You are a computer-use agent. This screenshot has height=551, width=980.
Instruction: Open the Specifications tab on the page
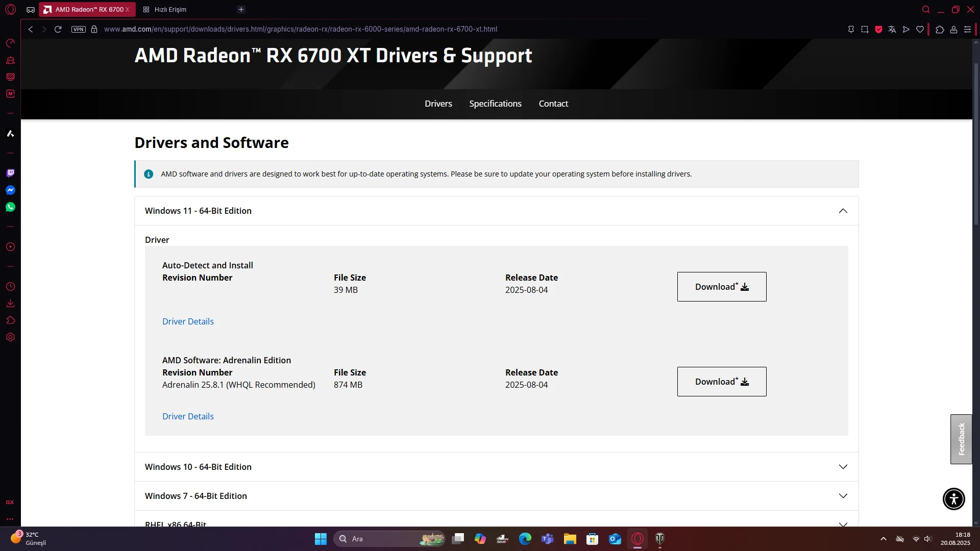pos(495,104)
